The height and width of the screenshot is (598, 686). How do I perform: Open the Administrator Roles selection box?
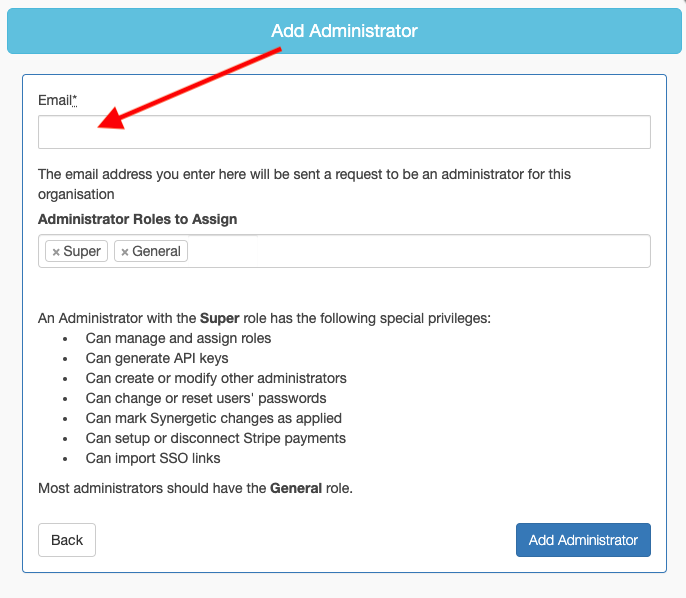420,251
